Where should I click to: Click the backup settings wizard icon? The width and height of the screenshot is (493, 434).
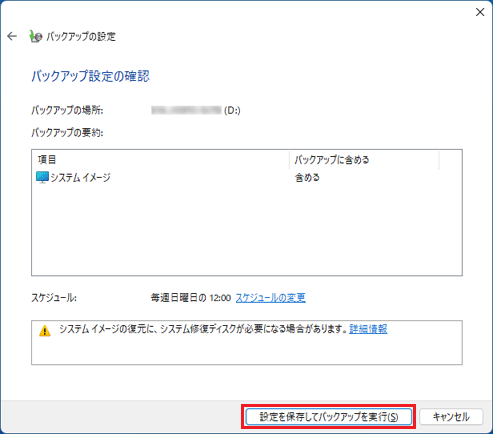tap(36, 36)
